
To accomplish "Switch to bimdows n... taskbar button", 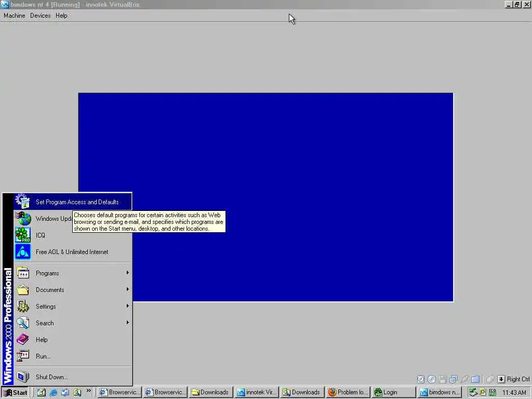I will click(440, 393).
